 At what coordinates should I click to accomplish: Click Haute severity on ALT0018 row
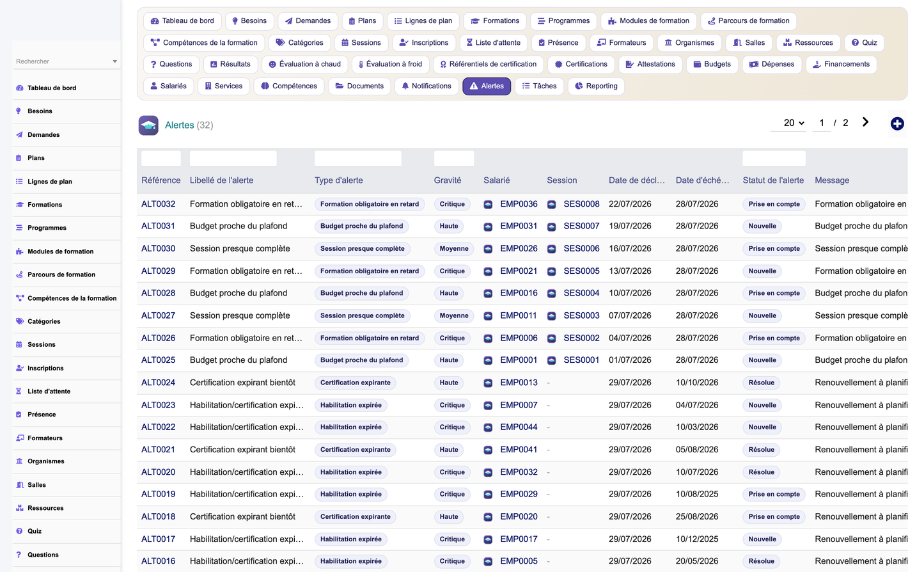[449, 517]
